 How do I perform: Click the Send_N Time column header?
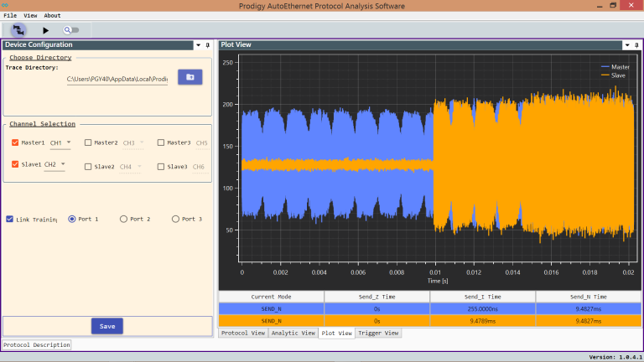[x=589, y=297]
